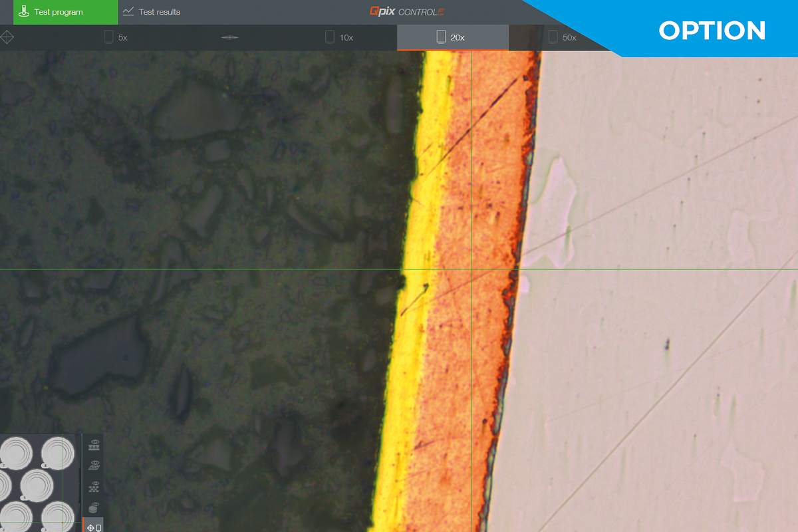This screenshot has height=532, width=798.
Task: Toggle the top eye view icon with grid rows
Action: 94,444
